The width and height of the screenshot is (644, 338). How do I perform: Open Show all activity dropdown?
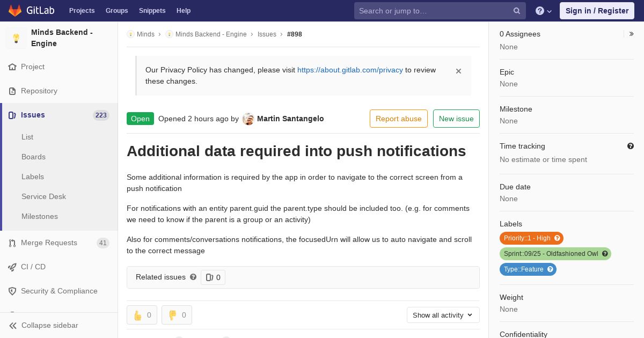pos(443,315)
